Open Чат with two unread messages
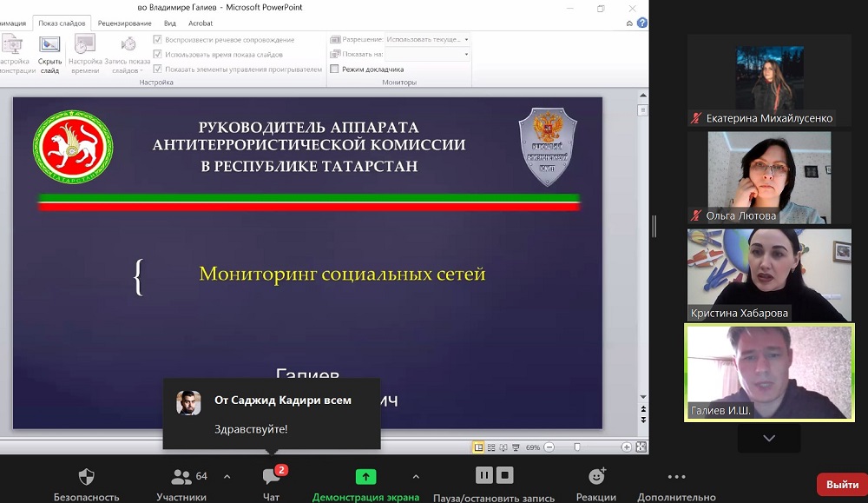The image size is (868, 503). (272, 477)
